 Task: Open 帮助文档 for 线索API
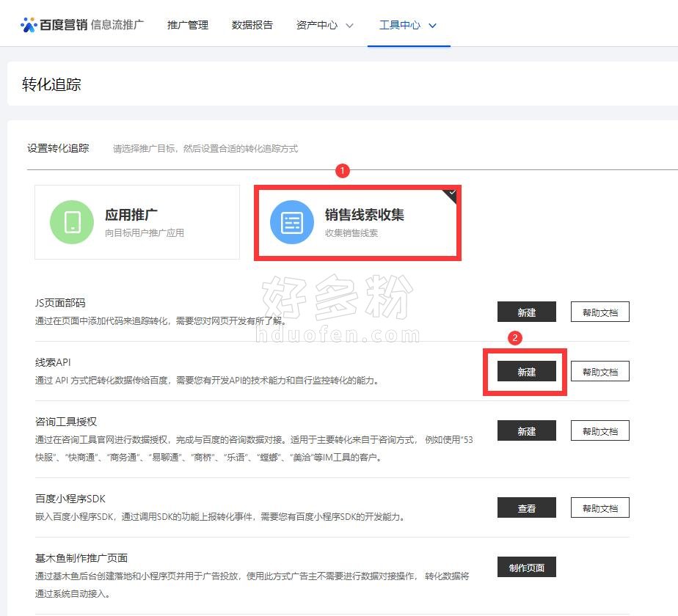pos(599,371)
